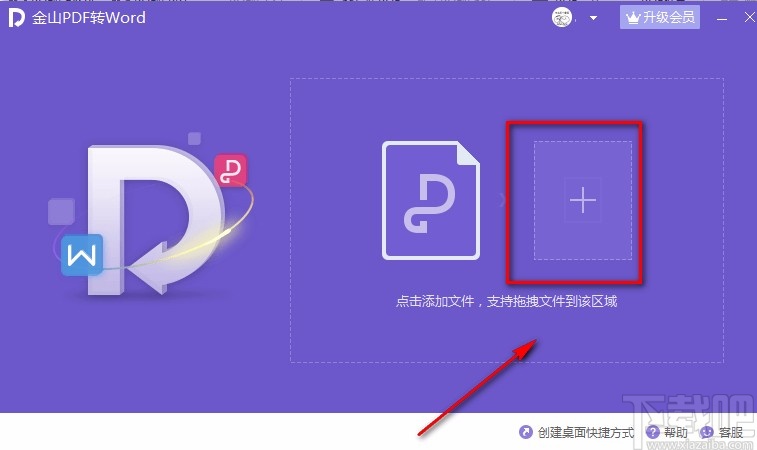Close the 金山PDF转Word window

click(750, 17)
